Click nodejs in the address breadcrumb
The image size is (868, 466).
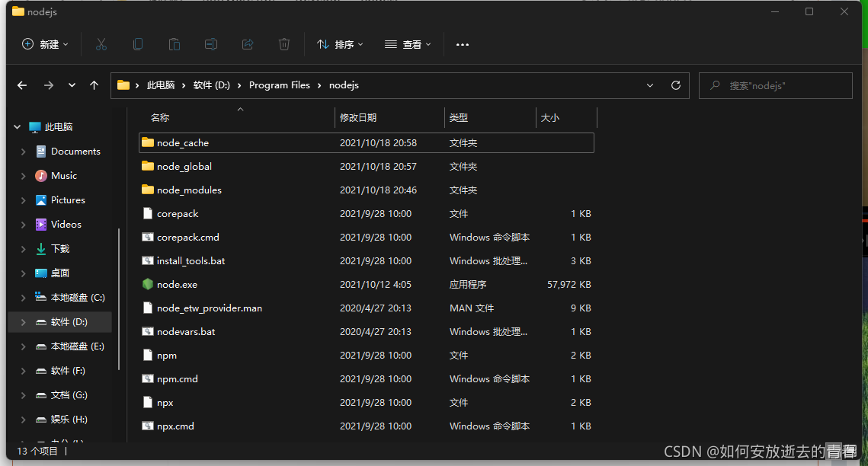[344, 85]
